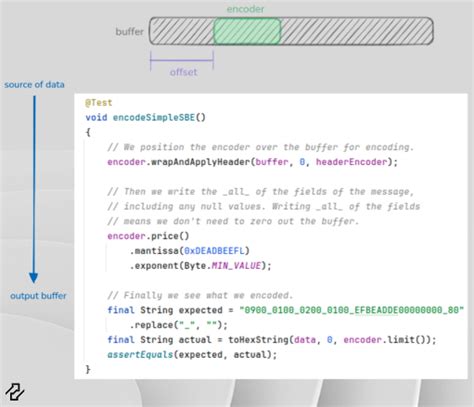Click the assertEquals call
Image resolution: width=474 pixels, height=407 pixels.
pyautogui.click(x=140, y=354)
